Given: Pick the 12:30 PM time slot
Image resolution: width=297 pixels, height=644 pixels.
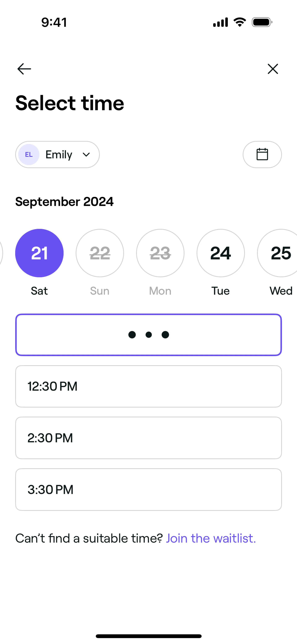Looking at the screenshot, I should point(148,386).
